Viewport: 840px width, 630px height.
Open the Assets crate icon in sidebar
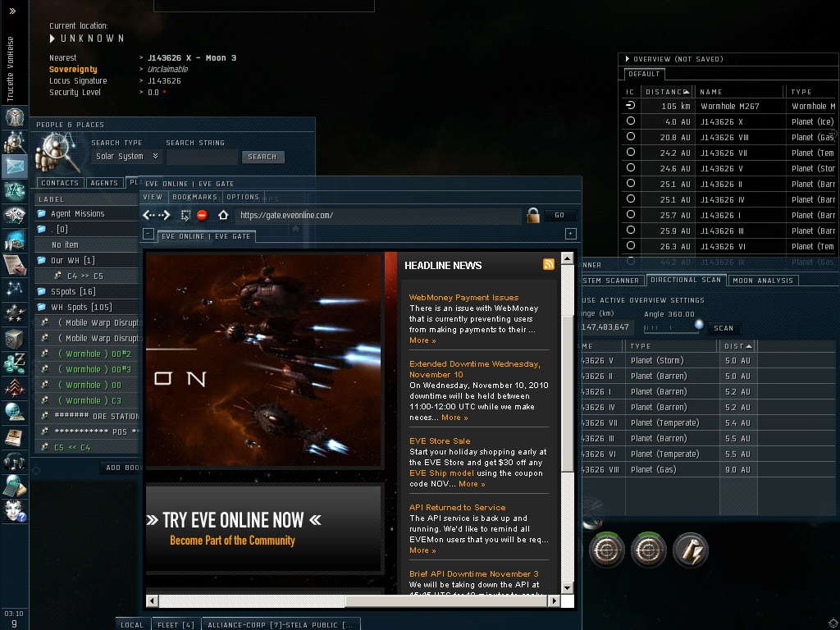pos(15,338)
